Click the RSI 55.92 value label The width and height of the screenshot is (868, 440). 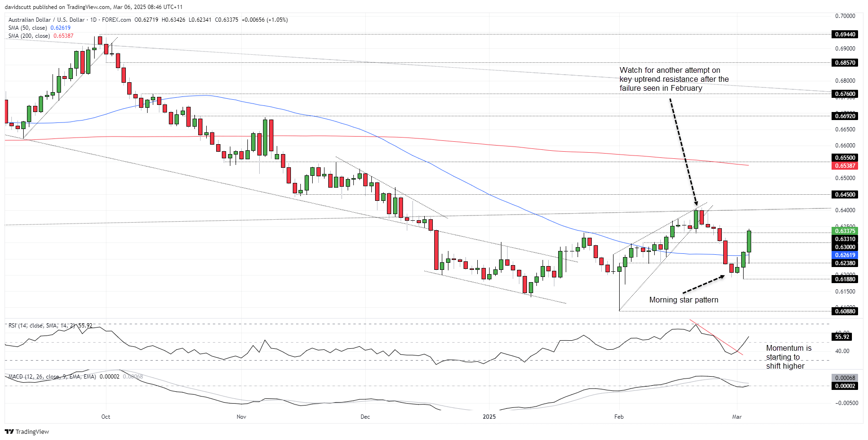click(x=842, y=337)
